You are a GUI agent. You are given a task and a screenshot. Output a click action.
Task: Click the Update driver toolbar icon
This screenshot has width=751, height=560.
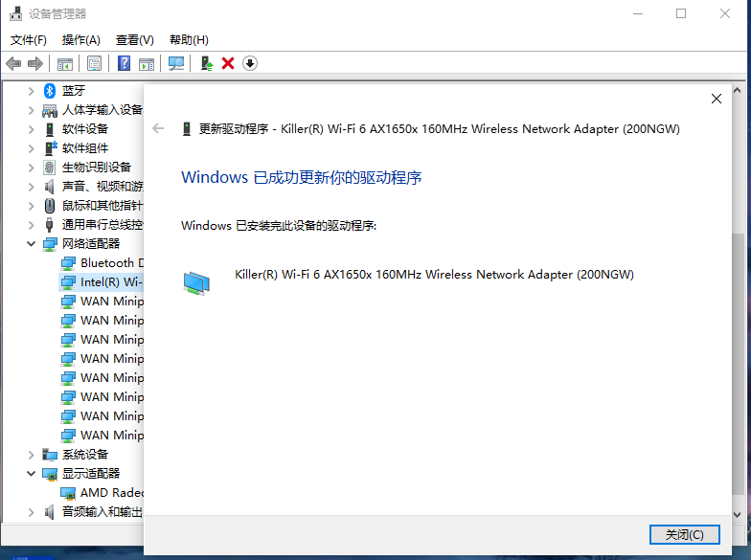[207, 63]
